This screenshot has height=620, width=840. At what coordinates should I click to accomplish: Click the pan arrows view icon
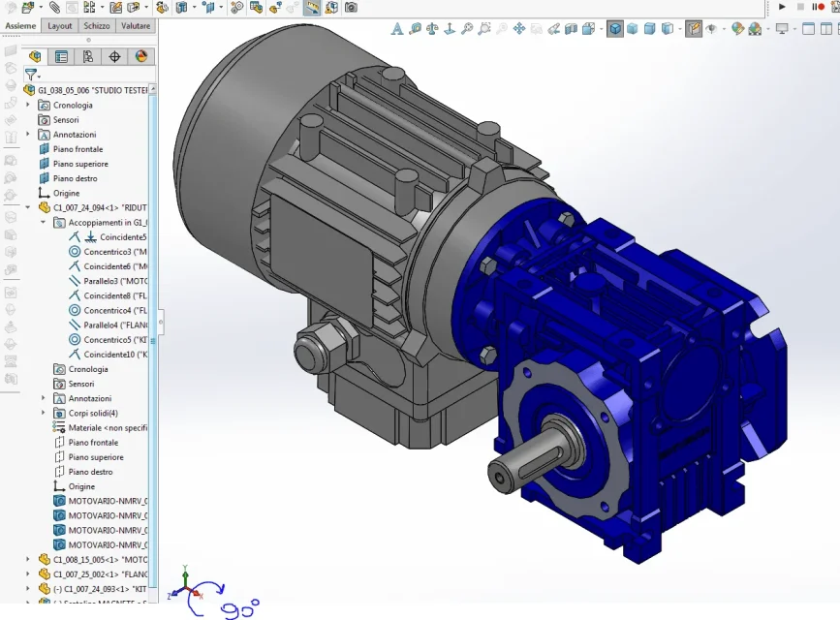coord(519,28)
